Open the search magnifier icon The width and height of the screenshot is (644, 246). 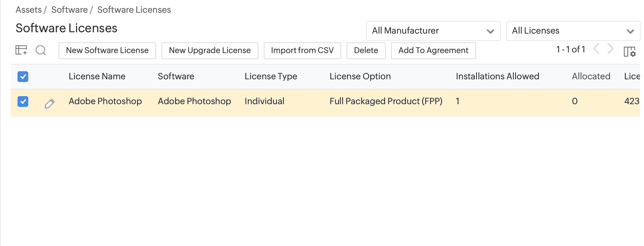[x=41, y=50]
